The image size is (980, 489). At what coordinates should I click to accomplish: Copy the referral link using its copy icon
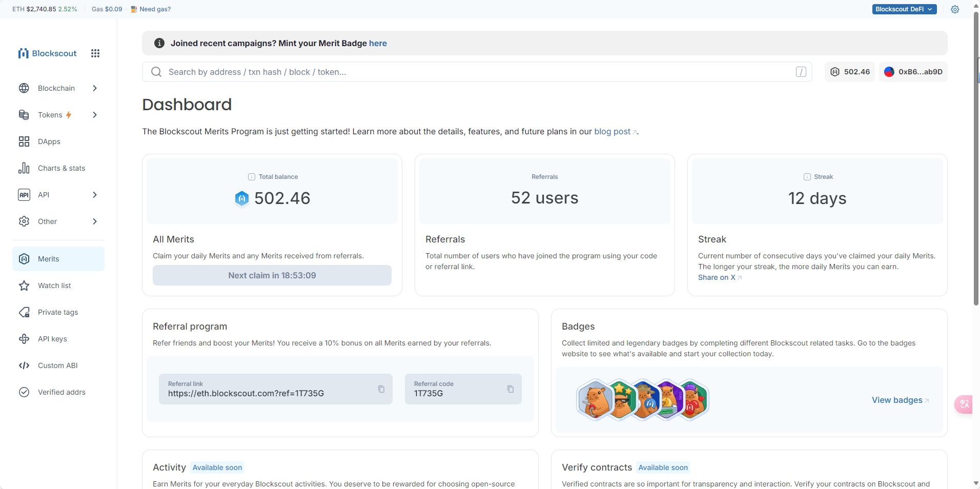tap(381, 389)
